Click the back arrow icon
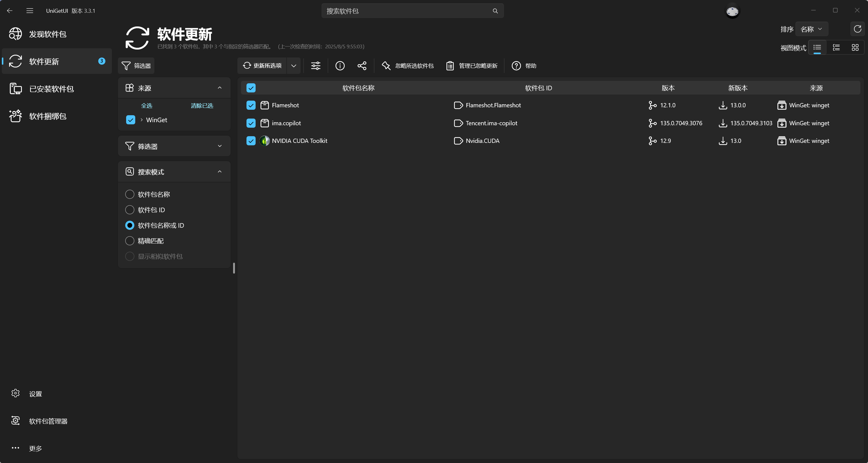Viewport: 868px width, 463px height. (10, 11)
